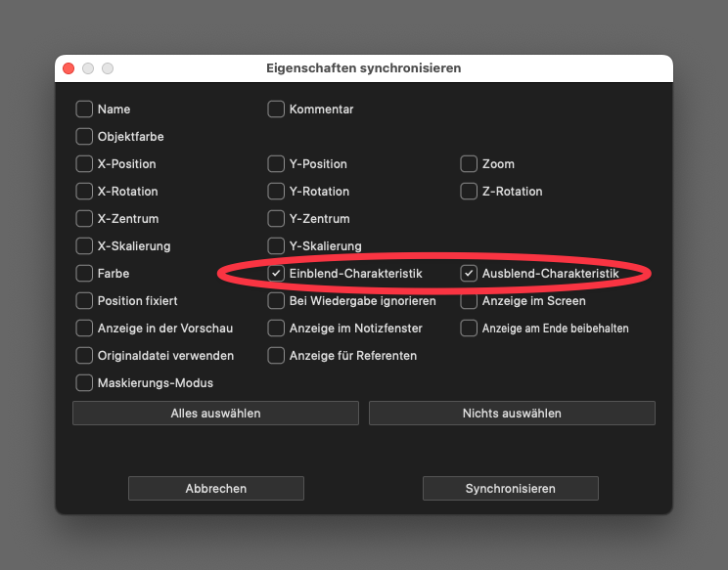Enable X-Position synchronization
The height and width of the screenshot is (570, 728).
click(x=84, y=164)
